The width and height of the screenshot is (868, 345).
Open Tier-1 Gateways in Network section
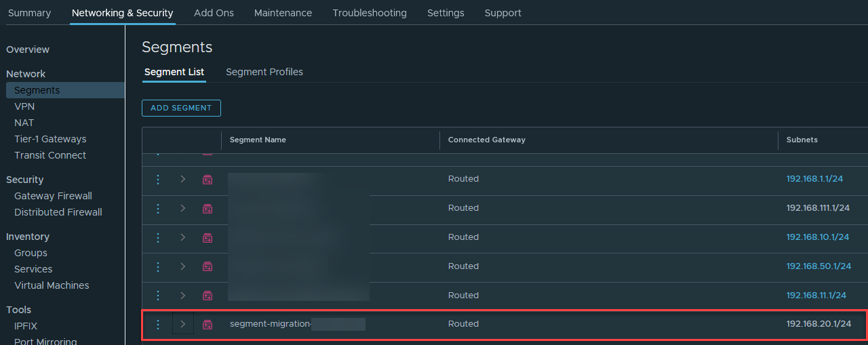(x=50, y=139)
